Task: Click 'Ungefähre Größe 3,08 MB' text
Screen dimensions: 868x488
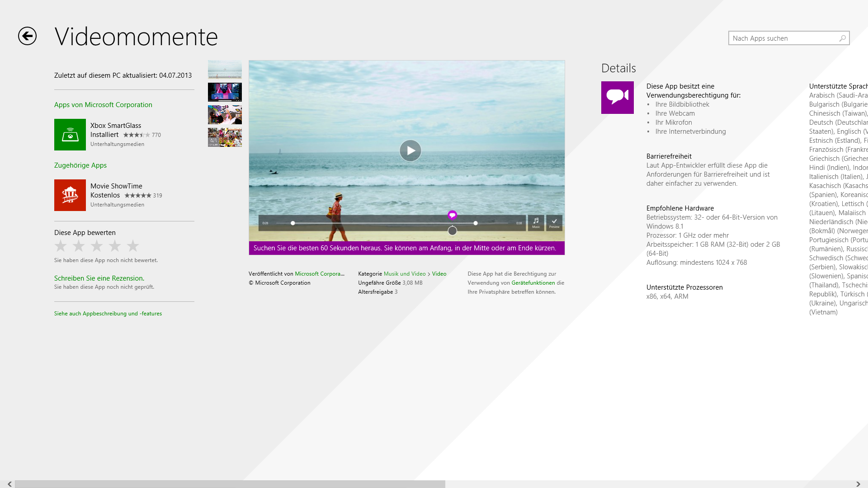Action: coord(390,283)
